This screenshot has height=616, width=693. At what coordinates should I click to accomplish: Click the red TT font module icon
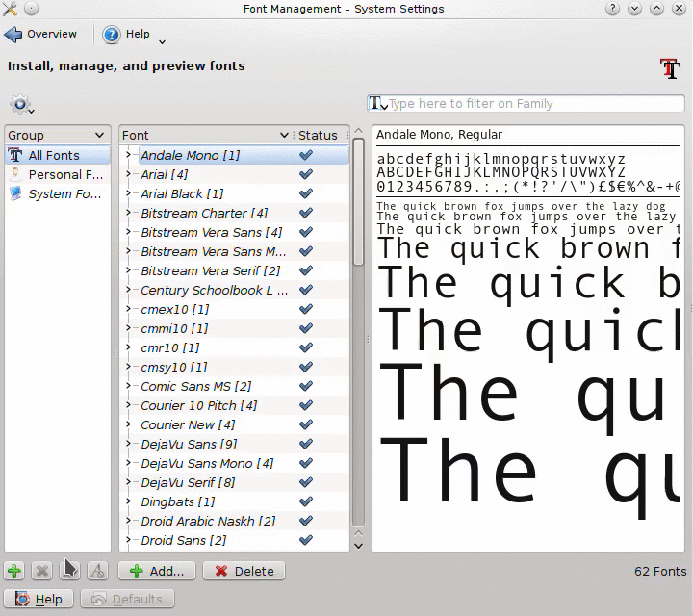pos(670,68)
